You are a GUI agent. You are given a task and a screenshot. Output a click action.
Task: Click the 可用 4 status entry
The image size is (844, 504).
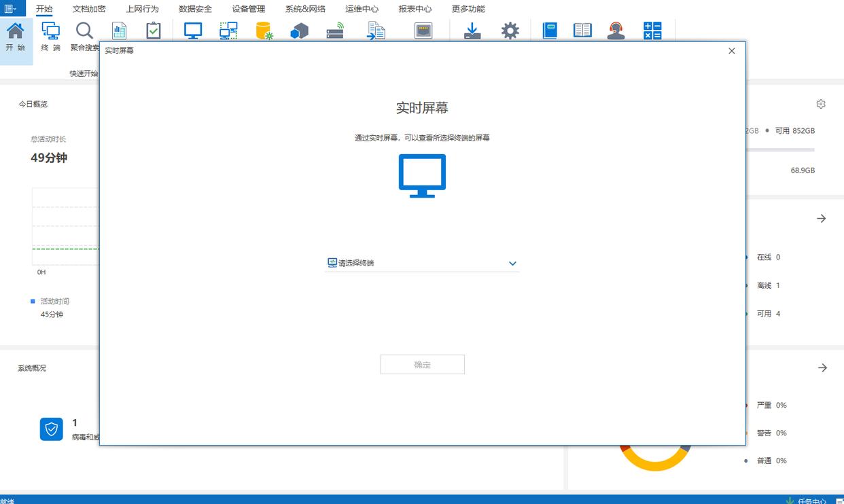tap(769, 314)
